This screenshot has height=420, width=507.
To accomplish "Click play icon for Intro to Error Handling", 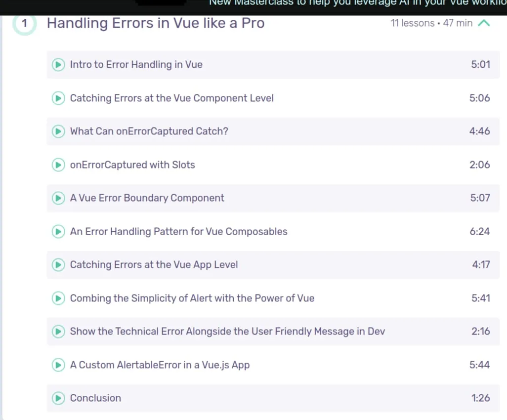I will [x=58, y=65].
